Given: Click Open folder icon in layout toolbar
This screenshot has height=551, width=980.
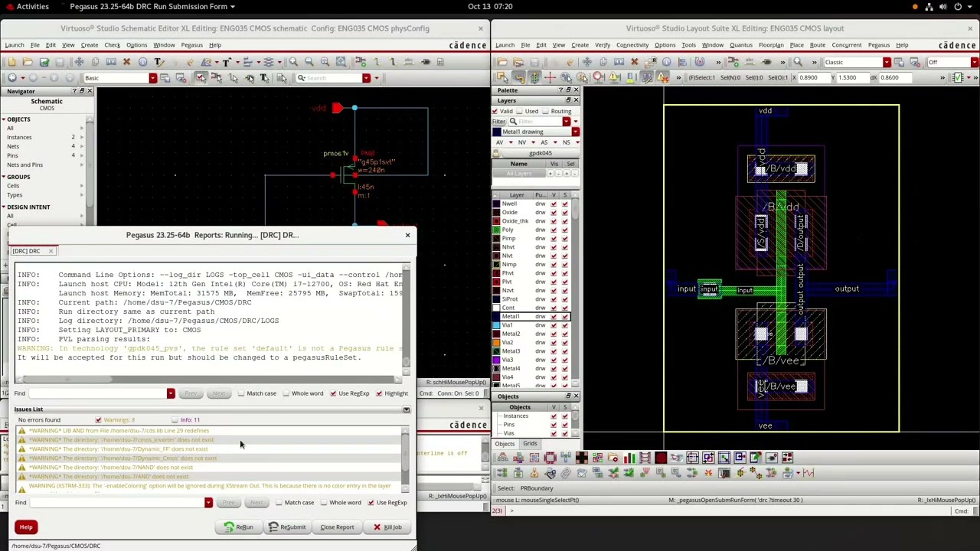Looking at the screenshot, I should [501, 61].
